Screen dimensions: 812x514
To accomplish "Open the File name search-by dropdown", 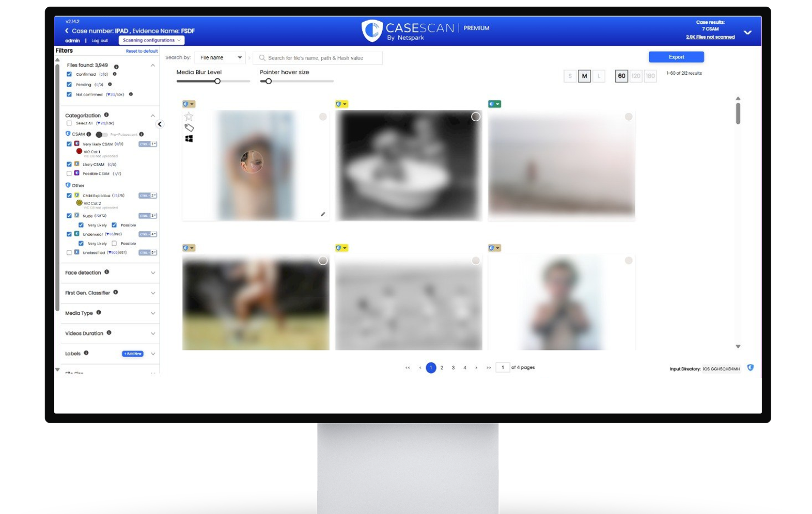I will (x=221, y=58).
